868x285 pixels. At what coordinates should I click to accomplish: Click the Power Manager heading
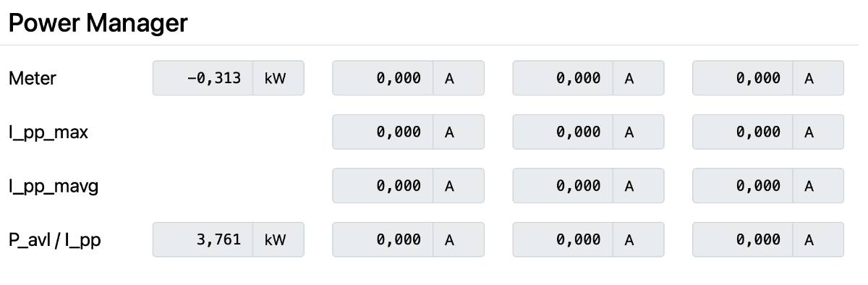[98, 23]
